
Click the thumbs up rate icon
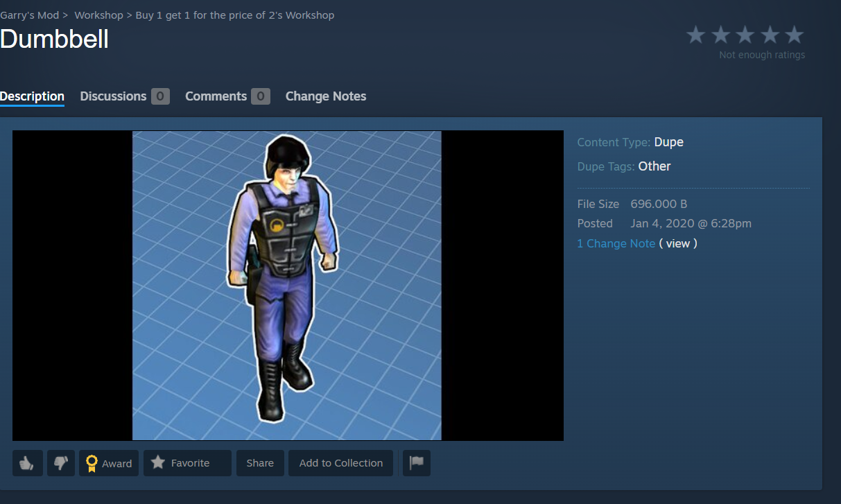28,463
